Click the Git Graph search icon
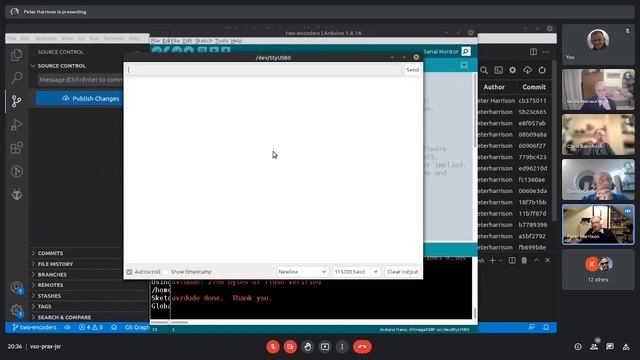The width and height of the screenshot is (640, 360). click(x=484, y=70)
